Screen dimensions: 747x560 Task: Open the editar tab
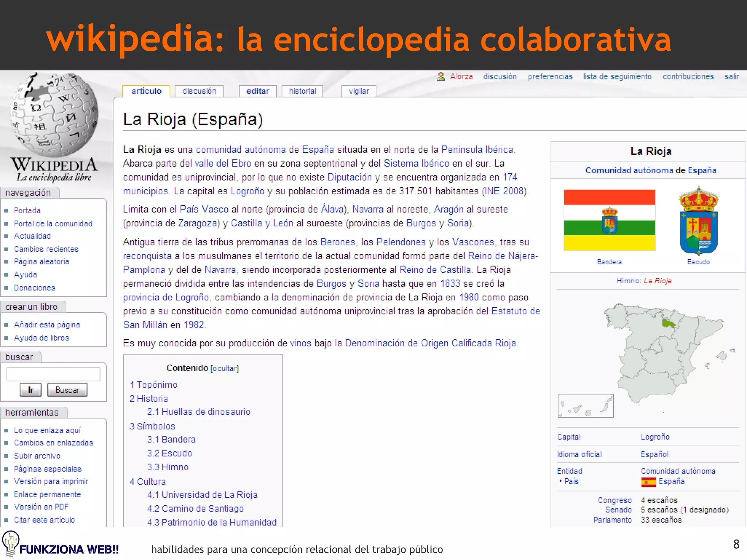point(258,91)
